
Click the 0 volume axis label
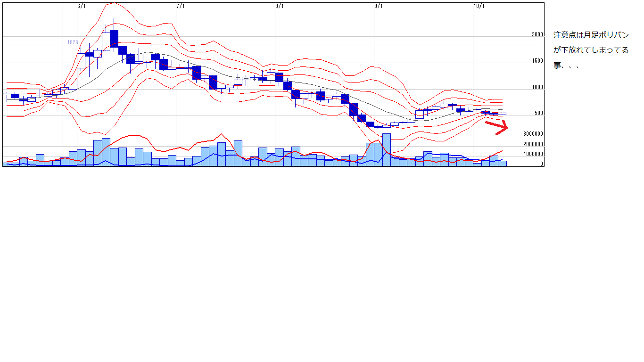pyautogui.click(x=542, y=164)
